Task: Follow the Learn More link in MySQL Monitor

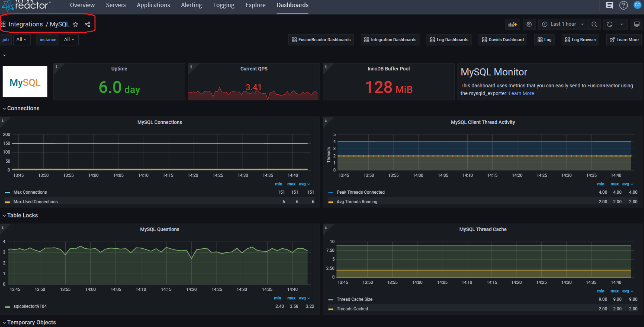Action: pos(521,93)
